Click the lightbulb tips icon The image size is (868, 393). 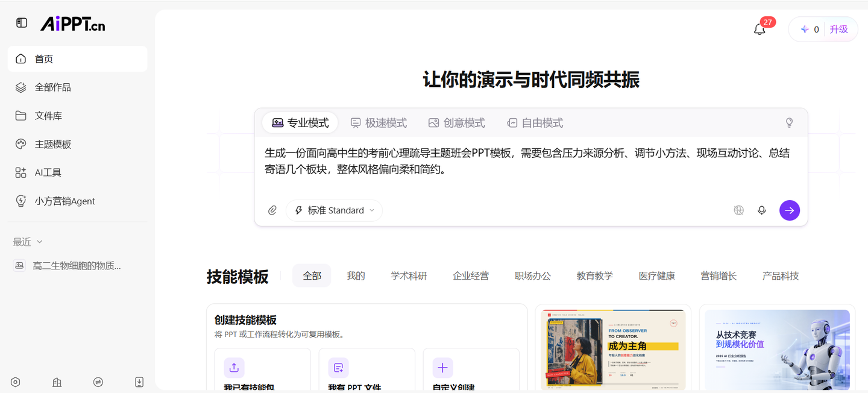[789, 123]
